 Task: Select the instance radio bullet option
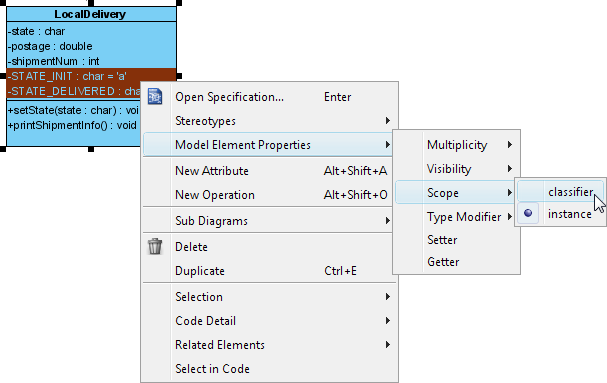click(528, 213)
